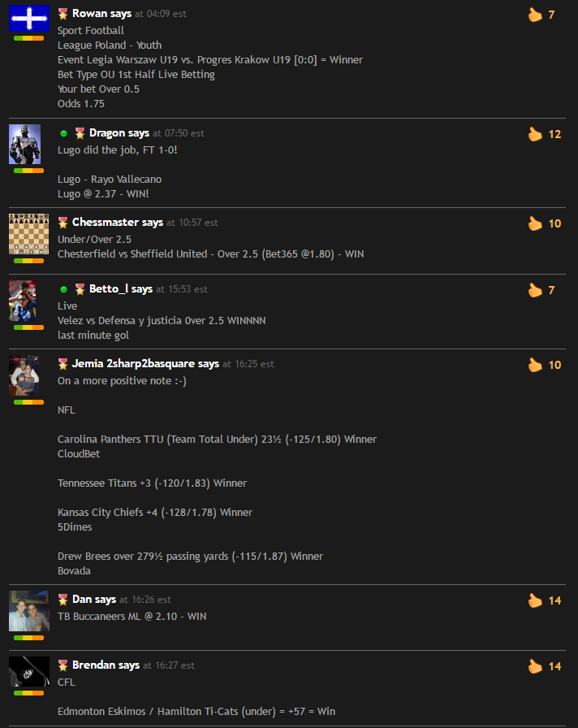Open Chessmaster's chessboard avatar
The width and height of the screenshot is (578, 728).
[x=29, y=234]
